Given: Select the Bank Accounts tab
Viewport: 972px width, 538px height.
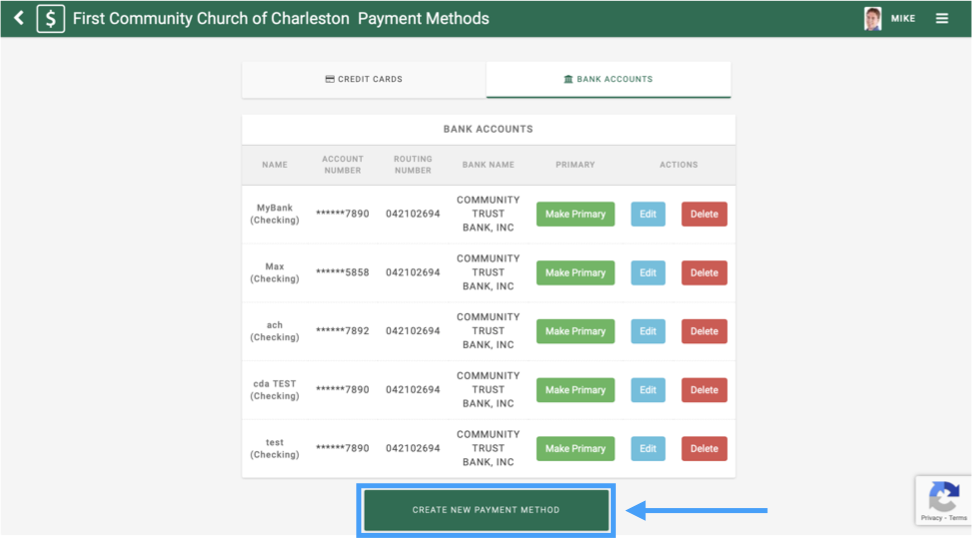Looking at the screenshot, I should click(608, 79).
